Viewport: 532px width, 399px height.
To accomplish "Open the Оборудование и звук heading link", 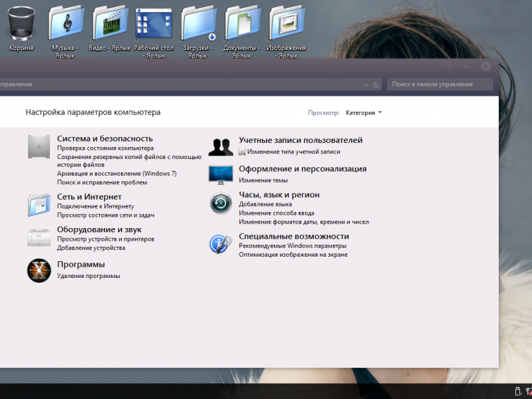I will point(99,229).
